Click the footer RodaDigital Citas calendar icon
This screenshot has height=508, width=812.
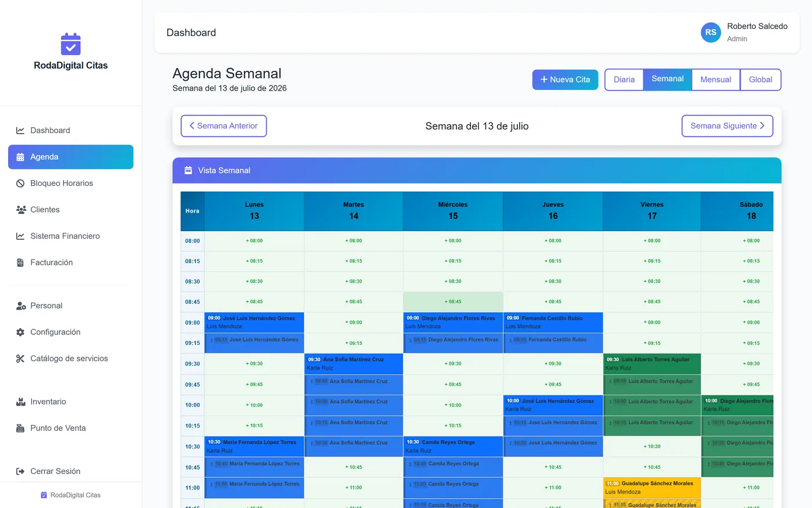(43, 495)
